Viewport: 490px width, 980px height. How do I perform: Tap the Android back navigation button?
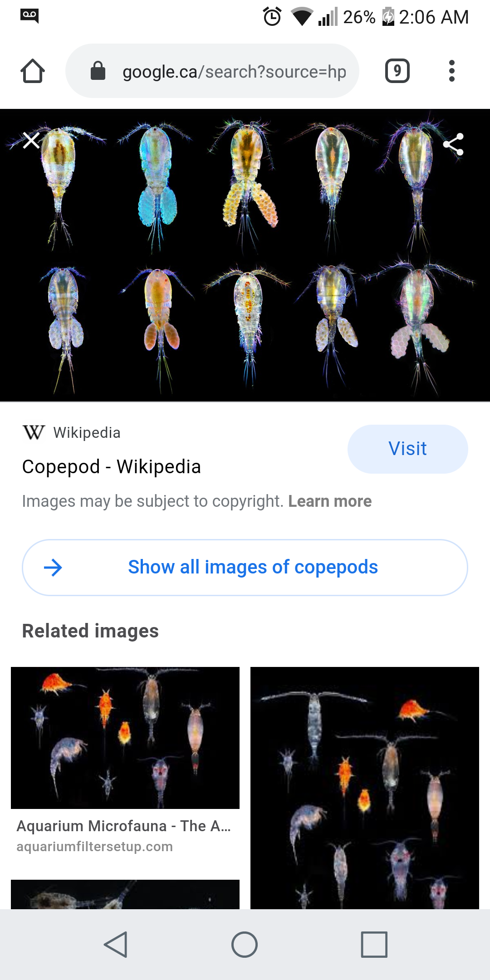tap(116, 945)
